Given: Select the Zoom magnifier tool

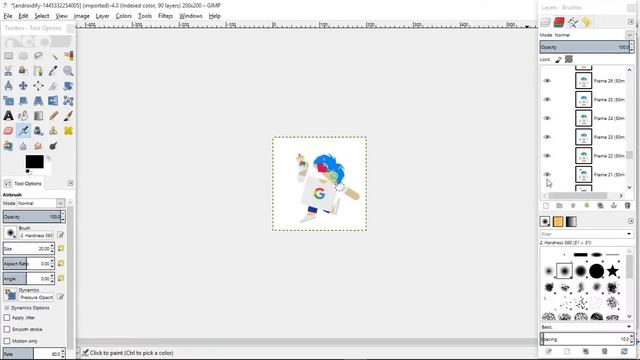Looking at the screenshot, I should (x=68, y=71).
